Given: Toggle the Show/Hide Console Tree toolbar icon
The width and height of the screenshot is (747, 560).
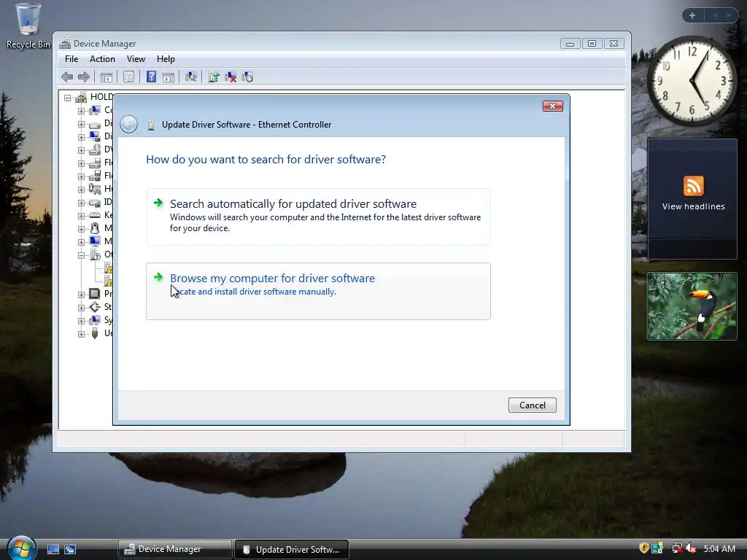Looking at the screenshot, I should tap(107, 77).
